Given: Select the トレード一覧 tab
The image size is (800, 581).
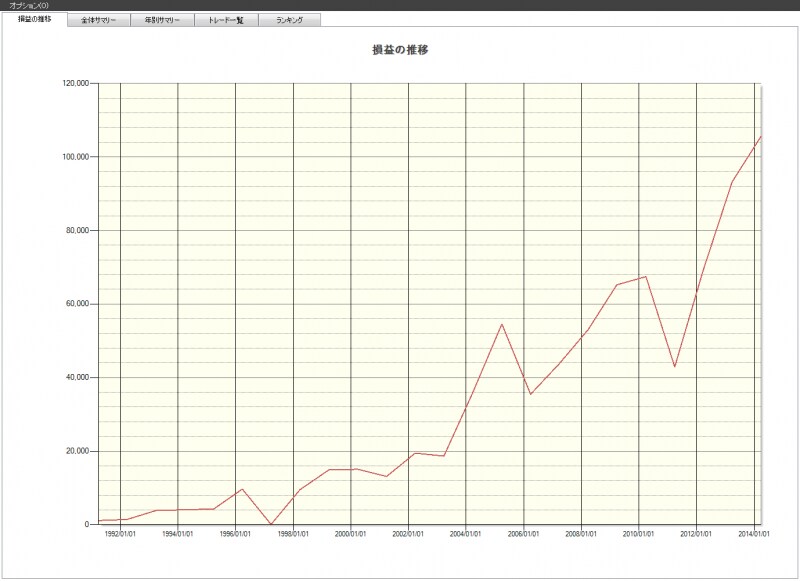Looking at the screenshot, I should [x=226, y=20].
